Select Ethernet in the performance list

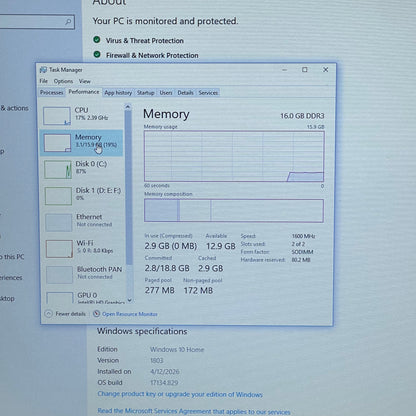(x=82, y=222)
